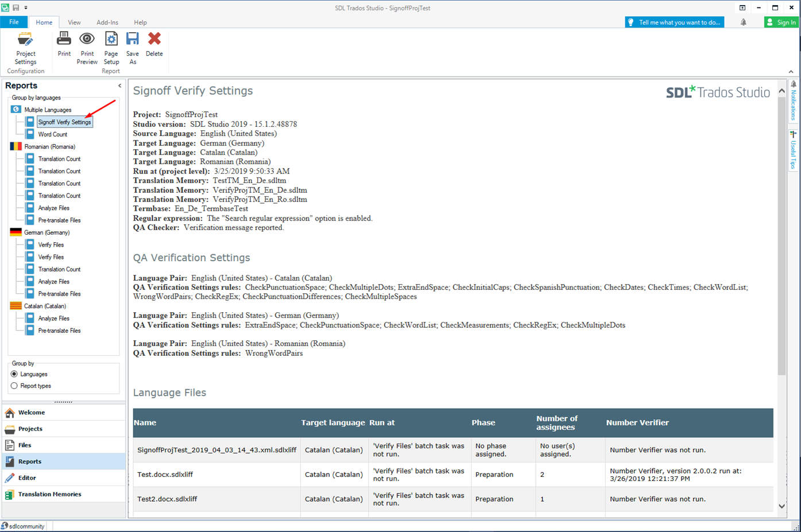Open Pre-translate Files under Catalan
The image size is (801, 532).
point(59,331)
